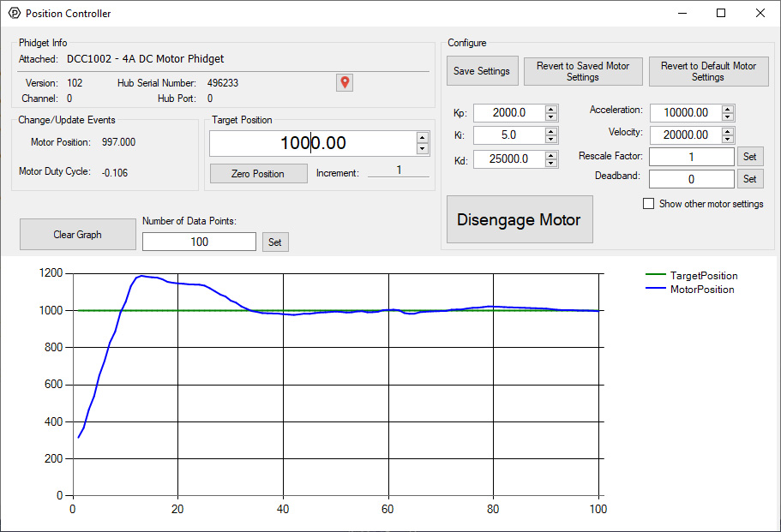
Task: Enable Show other motor settings checkbox
Action: click(648, 204)
